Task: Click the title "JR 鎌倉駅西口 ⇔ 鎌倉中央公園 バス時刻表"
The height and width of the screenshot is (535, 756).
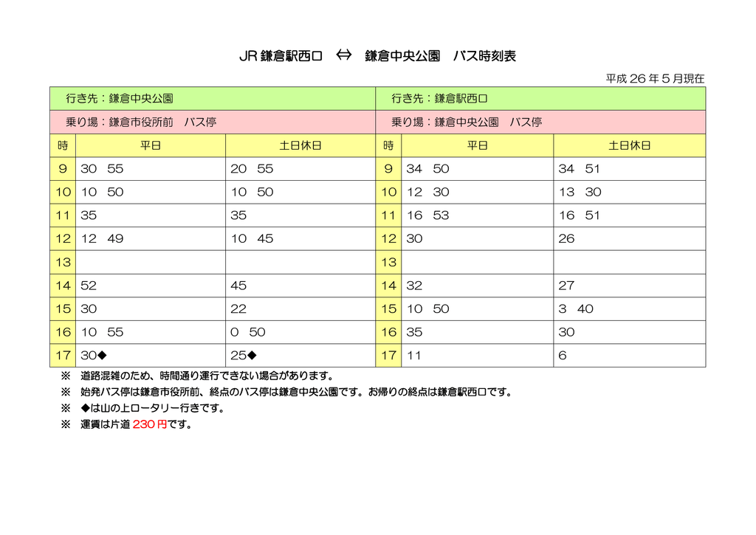Action: tap(377, 56)
